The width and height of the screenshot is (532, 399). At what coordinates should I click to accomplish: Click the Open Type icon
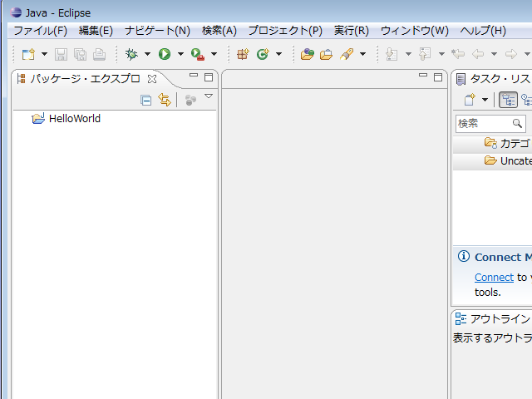click(x=308, y=54)
